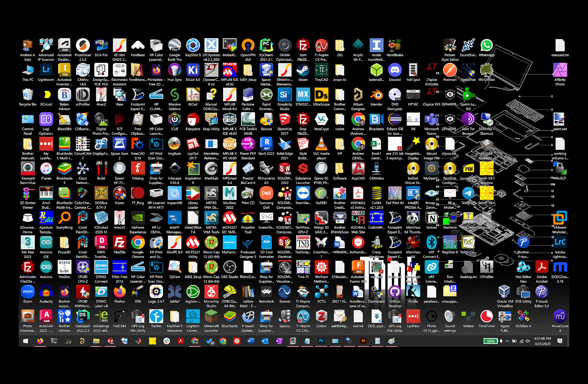Open the Rachio shortcut
Viewport: 588px width, 384px height.
click(156, 319)
